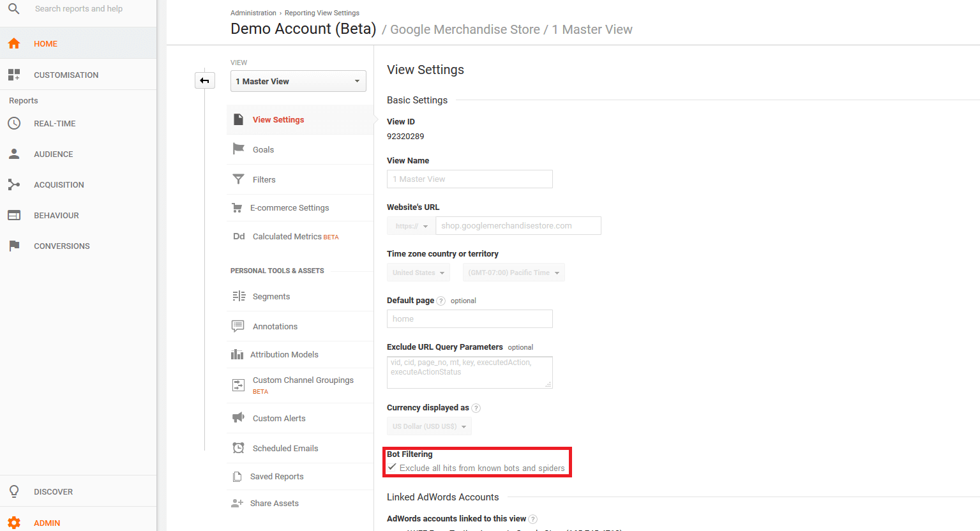This screenshot has width=980, height=531.
Task: Click the Scheduled Emails clock icon
Action: tap(238, 448)
